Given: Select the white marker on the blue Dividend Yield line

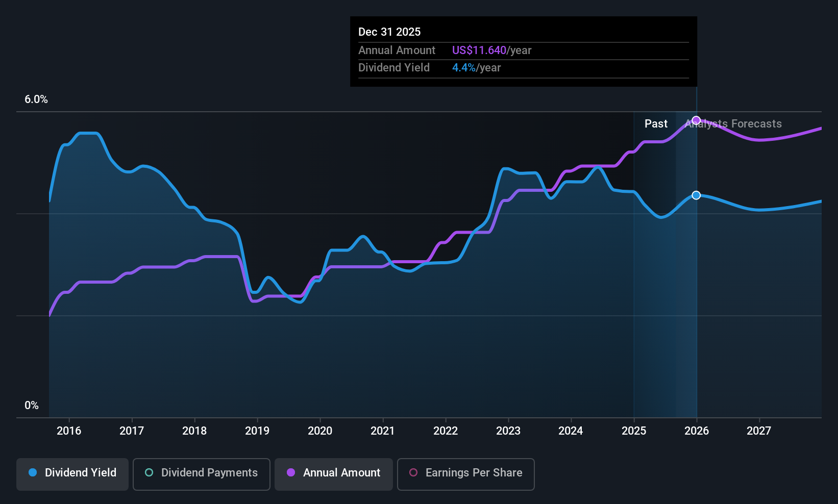Looking at the screenshot, I should (696, 195).
